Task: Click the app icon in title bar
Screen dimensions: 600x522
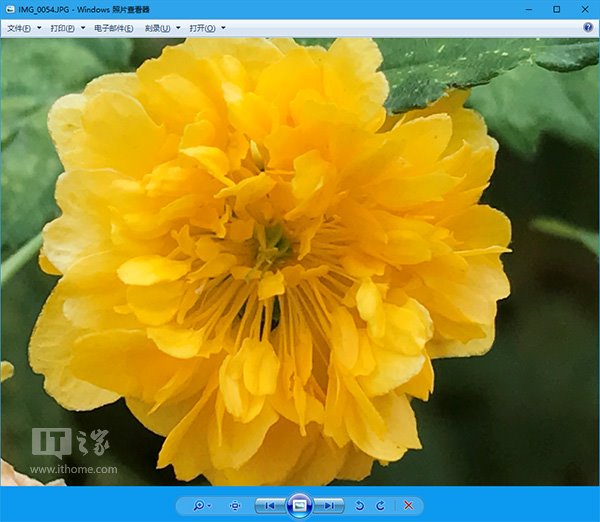Action: 9,9
